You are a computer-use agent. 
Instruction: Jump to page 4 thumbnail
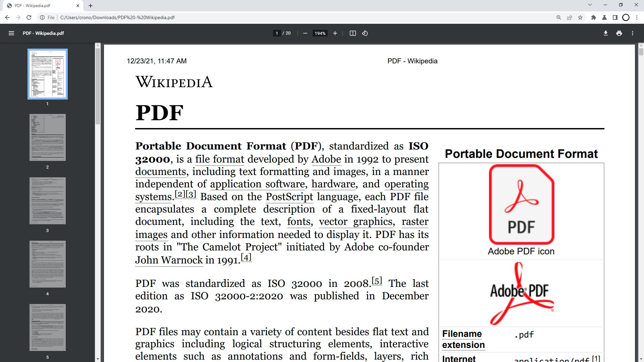(47, 264)
